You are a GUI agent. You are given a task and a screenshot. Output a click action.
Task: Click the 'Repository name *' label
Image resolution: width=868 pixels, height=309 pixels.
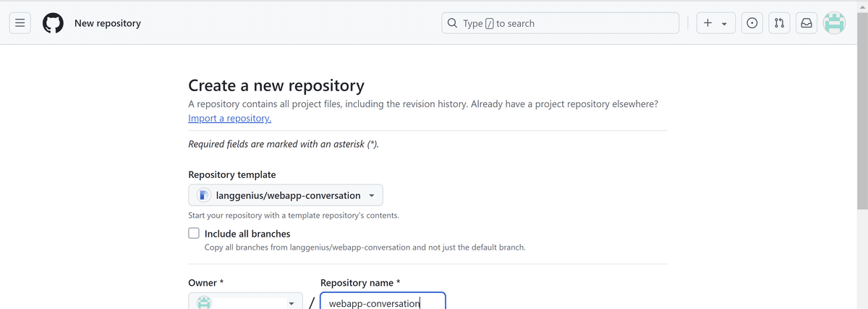click(x=360, y=283)
